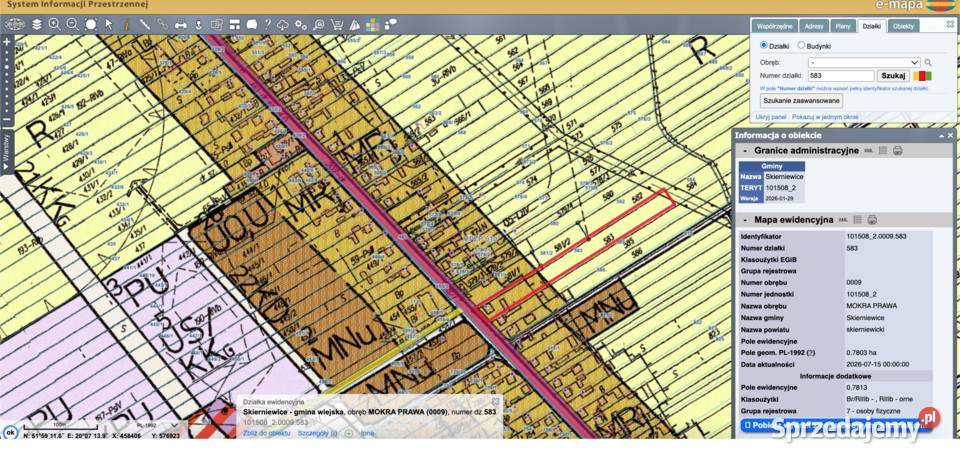Viewport: 960px width, 462px height.
Task: Switch to the Współrzędne tab
Action: coord(775,26)
